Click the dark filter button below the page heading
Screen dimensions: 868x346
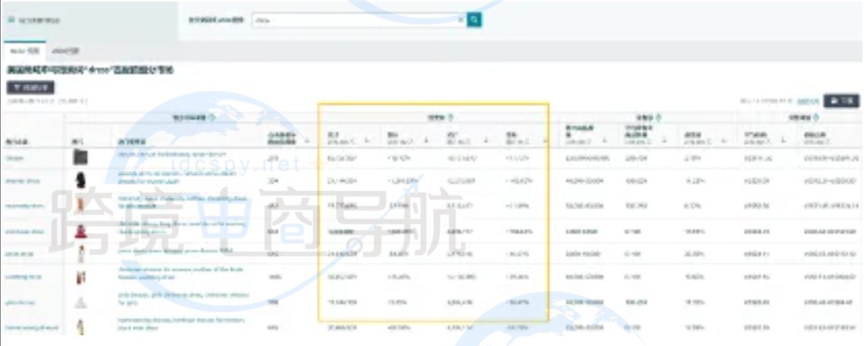(x=30, y=88)
